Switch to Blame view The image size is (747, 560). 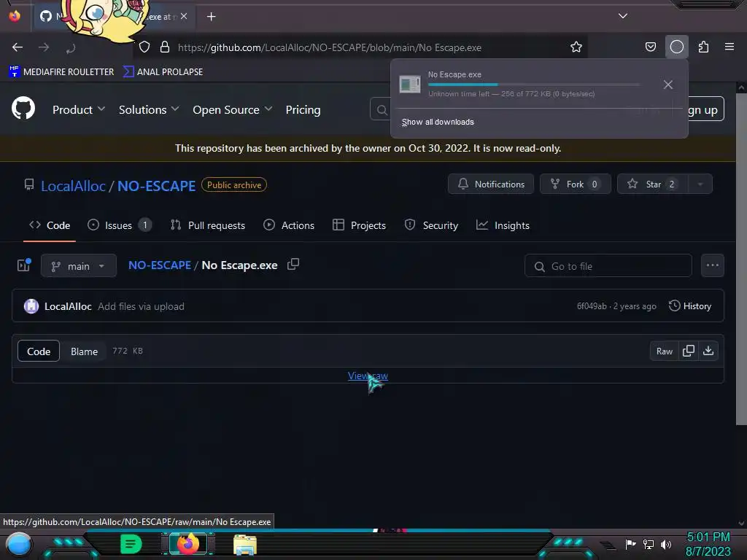[x=84, y=351]
